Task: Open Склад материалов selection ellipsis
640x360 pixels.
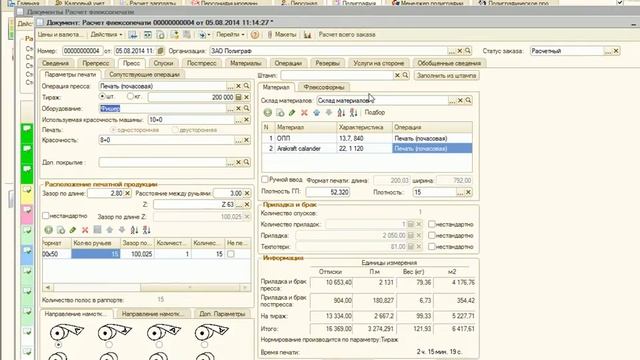Action: (452, 100)
